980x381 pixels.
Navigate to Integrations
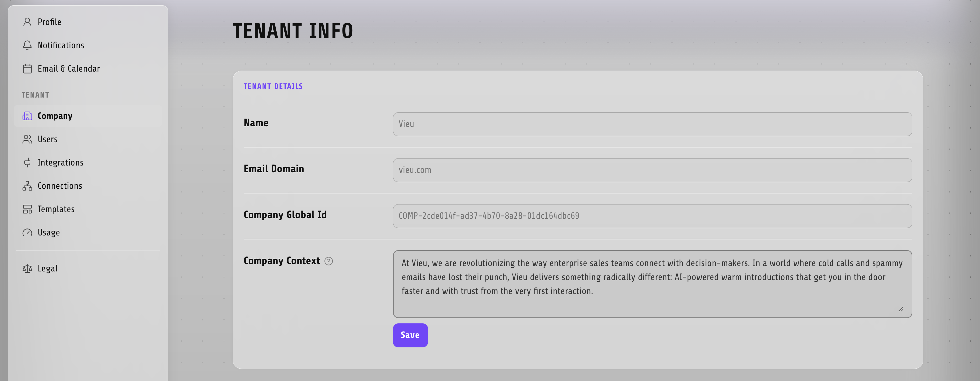[88, 163]
